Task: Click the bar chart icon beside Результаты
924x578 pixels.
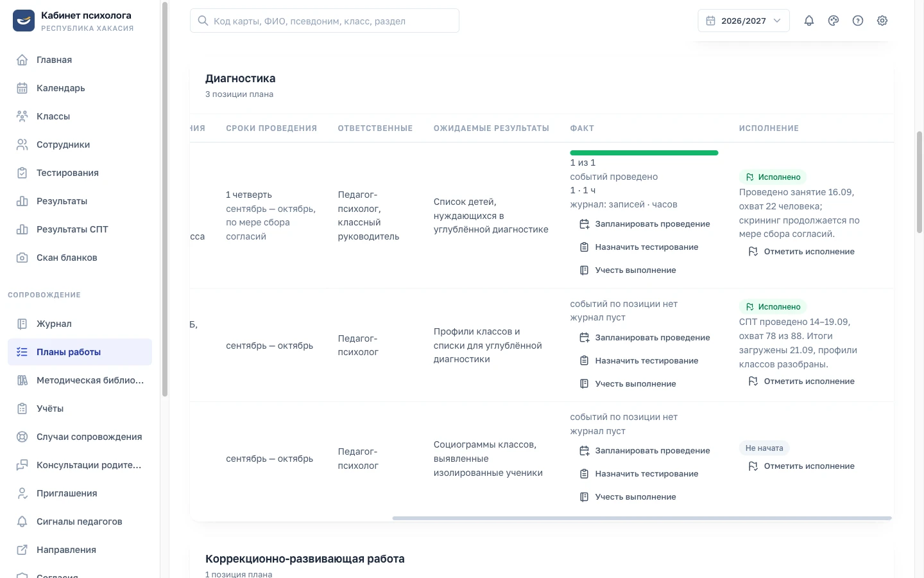Action: pos(22,201)
